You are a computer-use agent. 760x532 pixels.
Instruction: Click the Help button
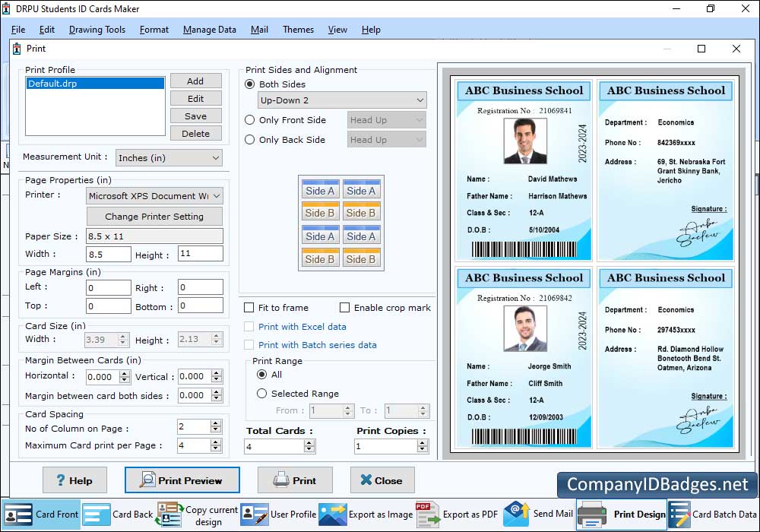74,480
